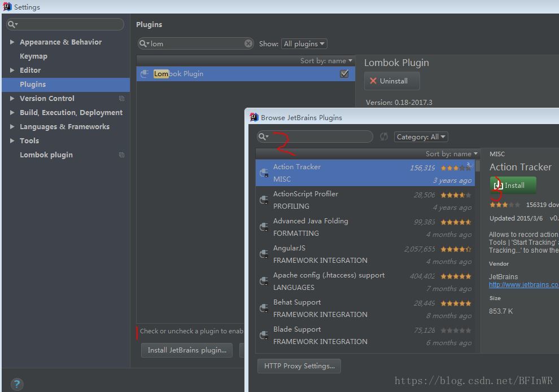
Task: Reload the JetBrains plugin list
Action: (x=383, y=136)
